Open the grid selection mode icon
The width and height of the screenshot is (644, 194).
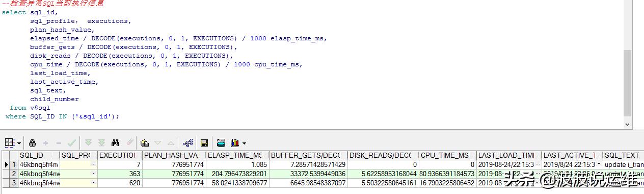[10, 143]
